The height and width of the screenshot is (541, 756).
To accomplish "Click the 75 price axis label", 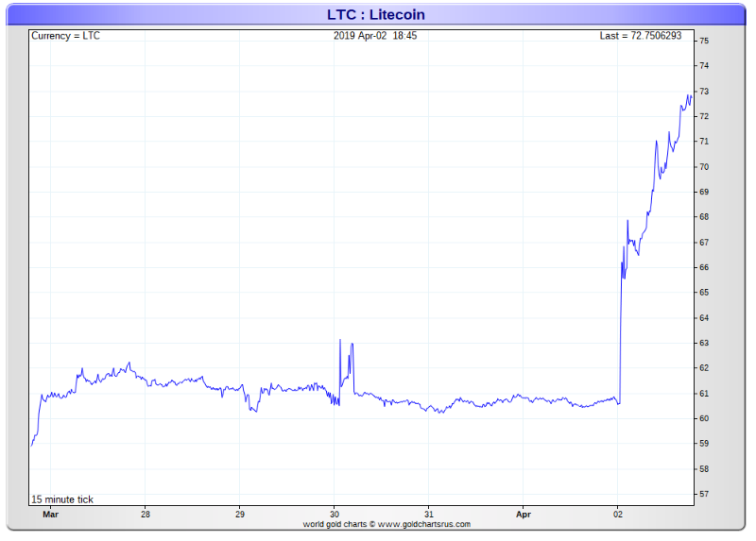I will tap(704, 42).
